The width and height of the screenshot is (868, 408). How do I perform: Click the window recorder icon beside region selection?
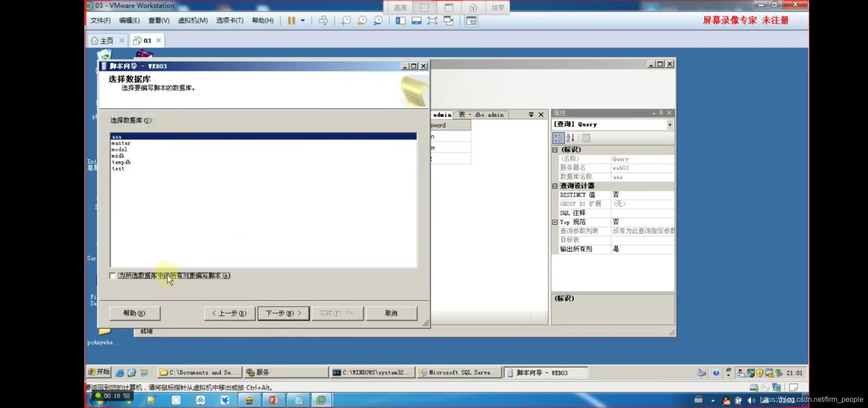tap(449, 8)
